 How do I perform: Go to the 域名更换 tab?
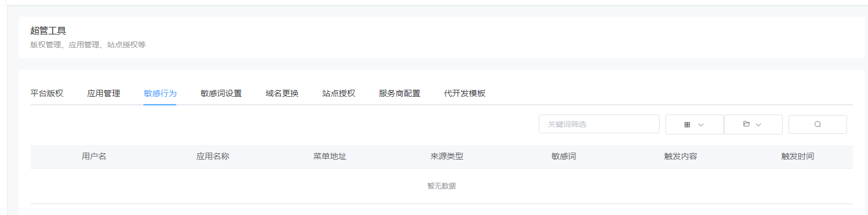(x=282, y=94)
